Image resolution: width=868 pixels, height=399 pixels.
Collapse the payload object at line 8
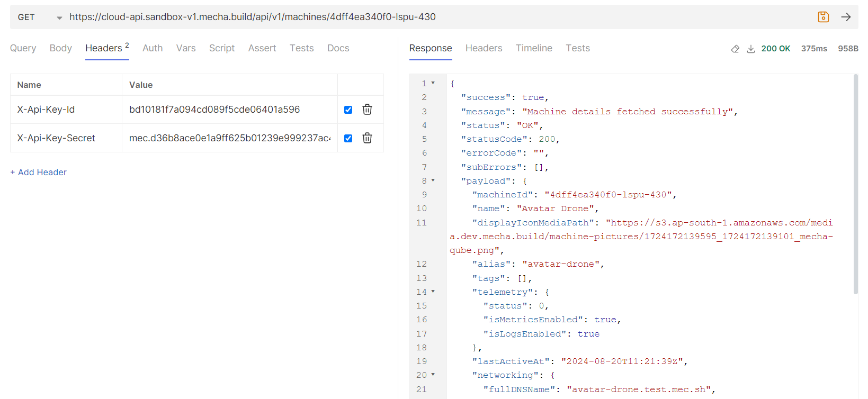click(433, 180)
